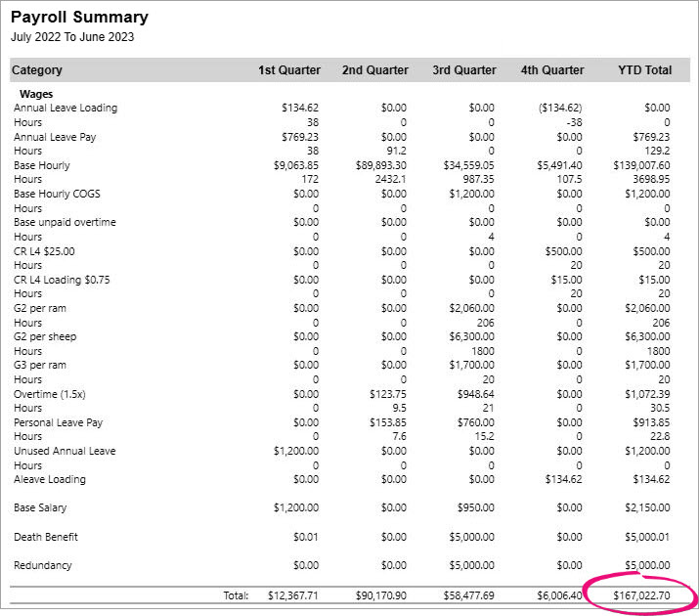Select the 4th Quarter column header

[x=552, y=70]
